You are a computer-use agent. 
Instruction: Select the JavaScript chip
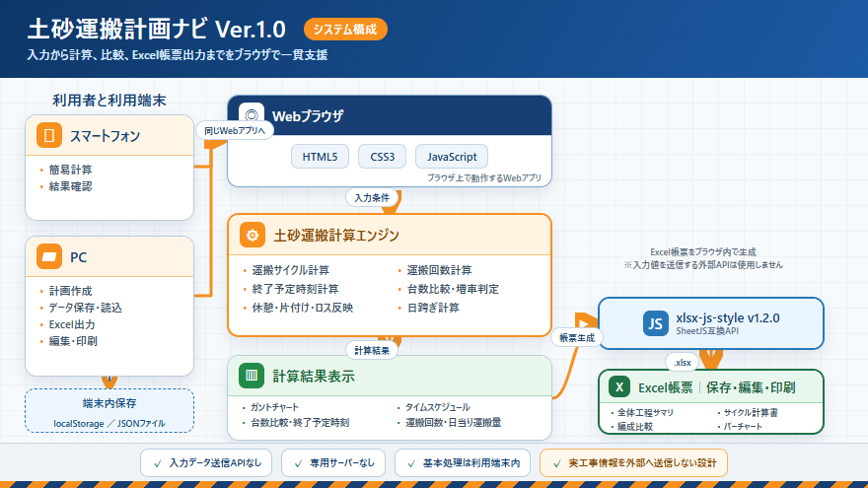(x=452, y=157)
